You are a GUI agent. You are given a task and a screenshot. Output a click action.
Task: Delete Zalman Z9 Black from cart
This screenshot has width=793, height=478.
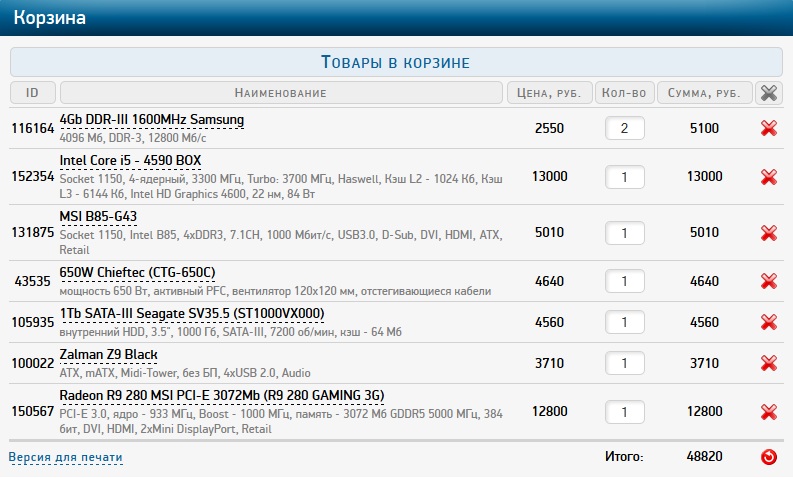click(x=768, y=363)
